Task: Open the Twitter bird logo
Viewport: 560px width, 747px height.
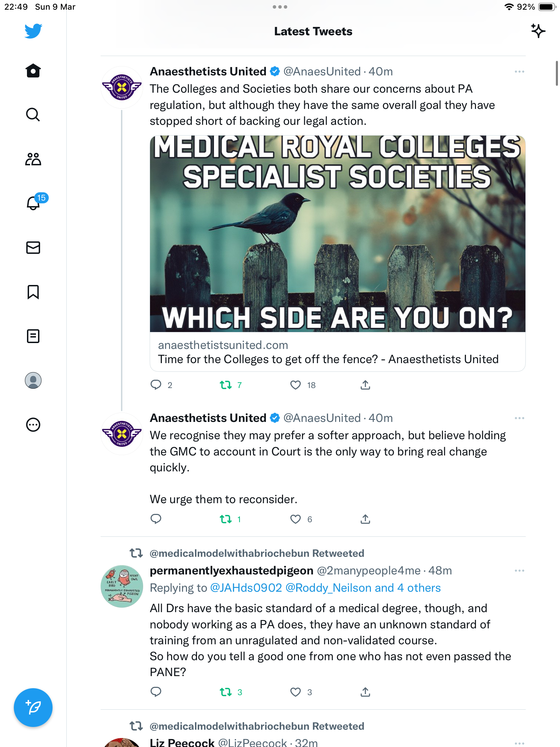Action: tap(33, 31)
